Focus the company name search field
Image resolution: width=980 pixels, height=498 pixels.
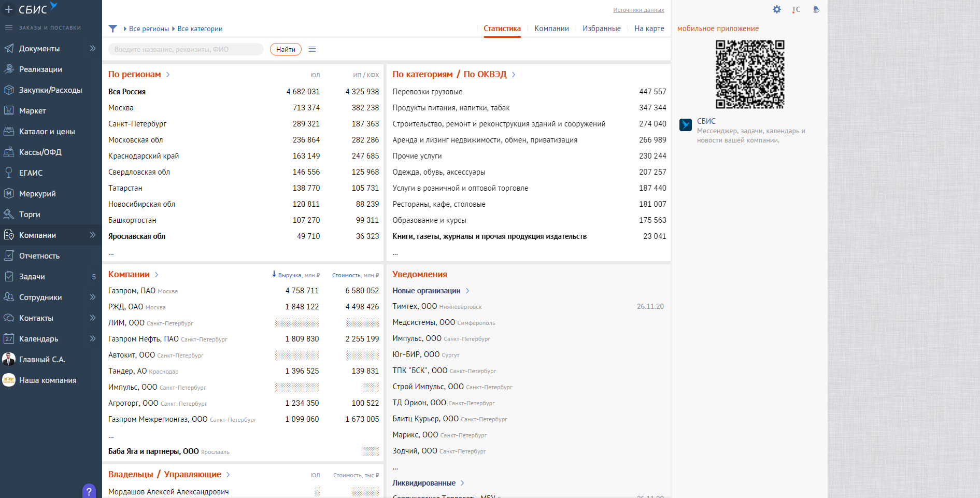click(x=186, y=49)
